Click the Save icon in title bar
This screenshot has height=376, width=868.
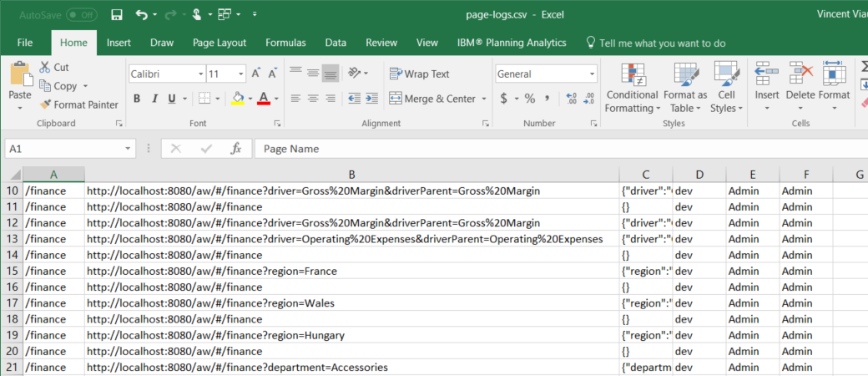[x=117, y=15]
